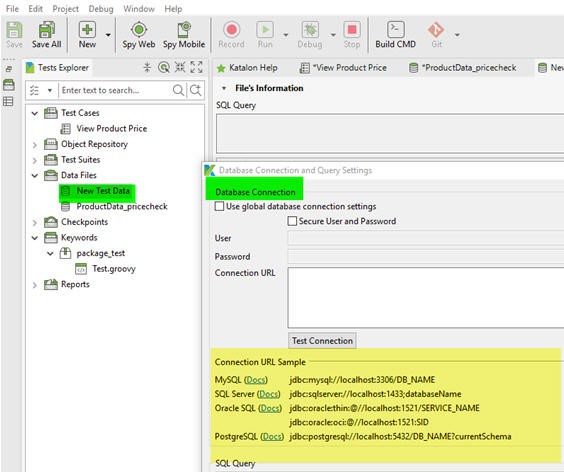Open Build CMD tool
Image resolution: width=564 pixels, height=472 pixels.
[x=395, y=35]
